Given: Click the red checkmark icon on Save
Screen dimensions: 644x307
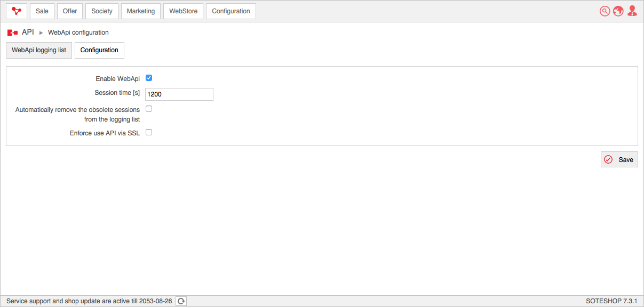Looking at the screenshot, I should 608,159.
